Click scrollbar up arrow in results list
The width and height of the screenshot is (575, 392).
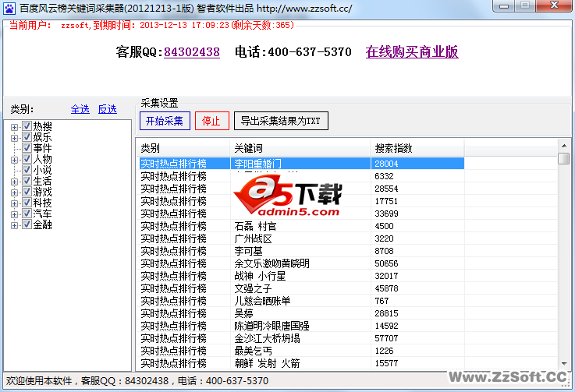(564, 146)
